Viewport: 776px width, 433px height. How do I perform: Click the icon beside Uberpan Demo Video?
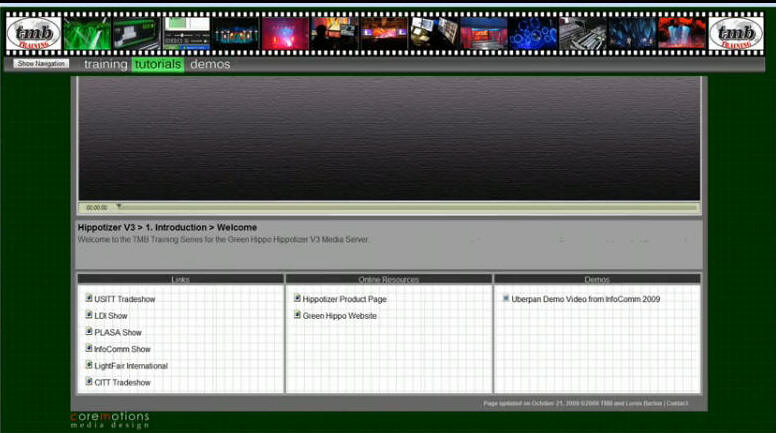pyautogui.click(x=506, y=298)
